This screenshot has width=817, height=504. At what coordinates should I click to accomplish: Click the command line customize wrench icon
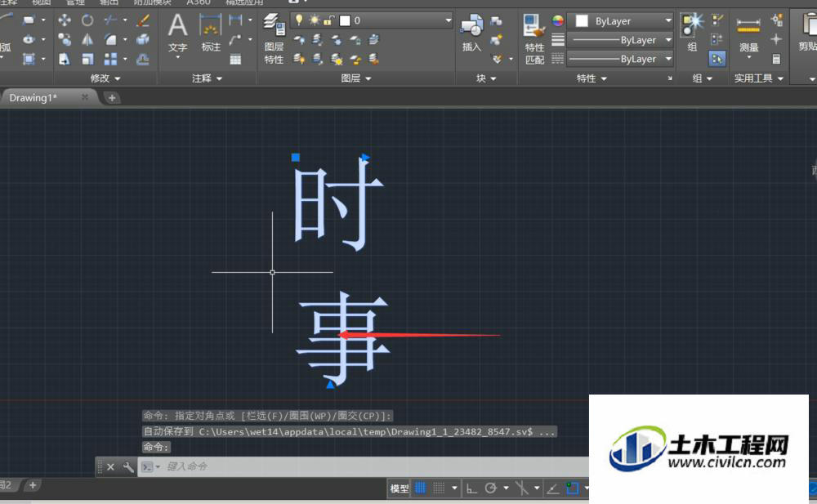click(128, 466)
